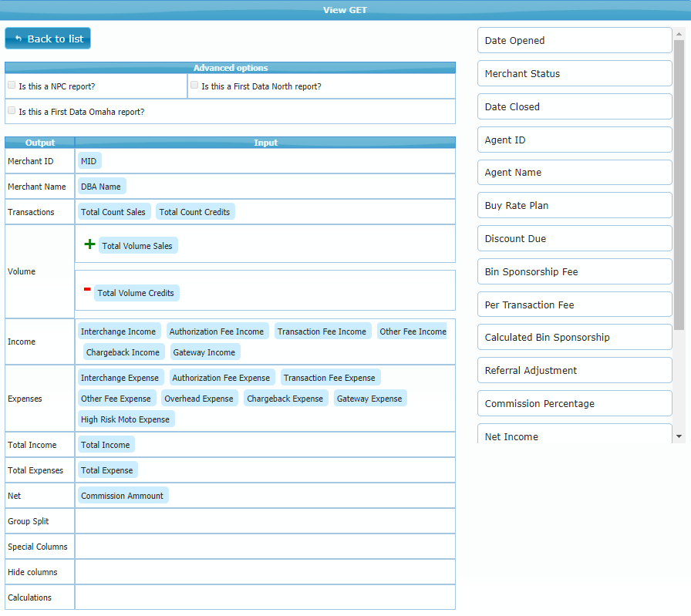Click the Interchange Income tag

[x=119, y=332]
